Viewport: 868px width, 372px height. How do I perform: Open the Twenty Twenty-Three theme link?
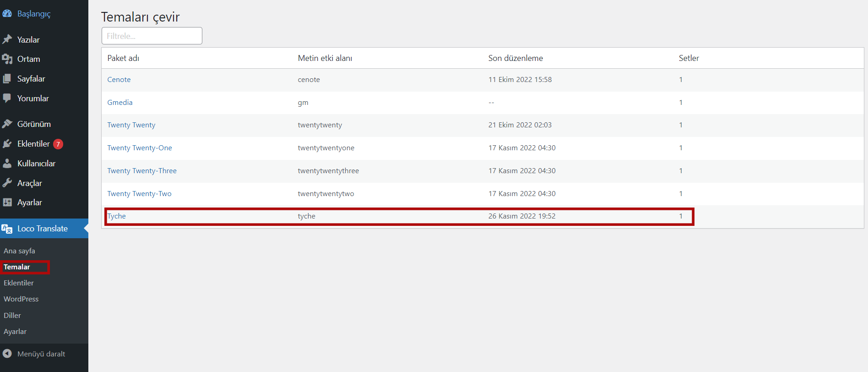142,171
